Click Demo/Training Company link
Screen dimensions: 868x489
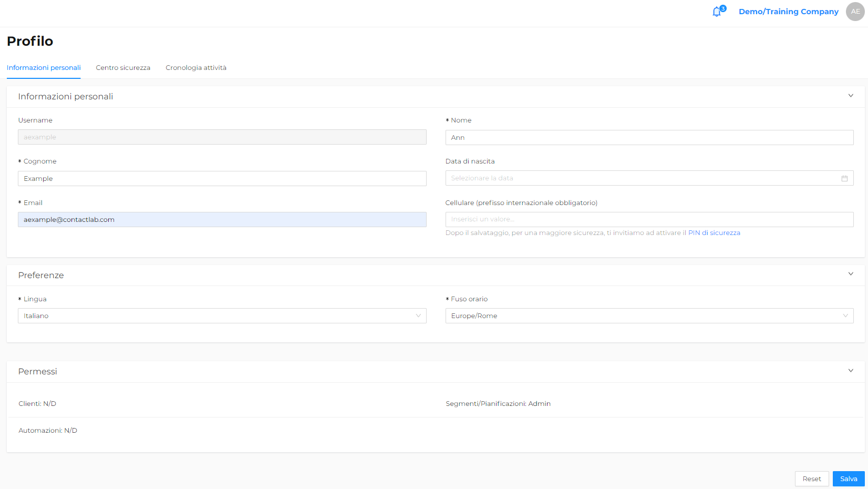pos(788,12)
